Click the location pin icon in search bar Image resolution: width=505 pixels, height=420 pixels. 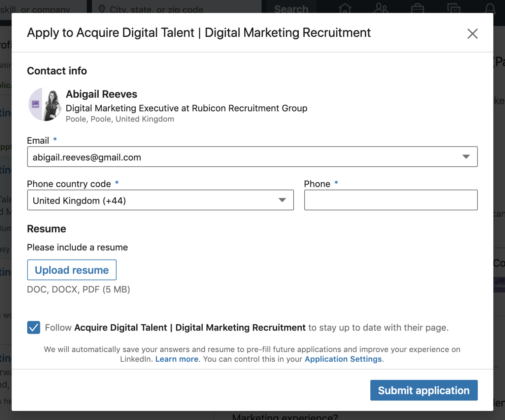pyautogui.click(x=102, y=9)
